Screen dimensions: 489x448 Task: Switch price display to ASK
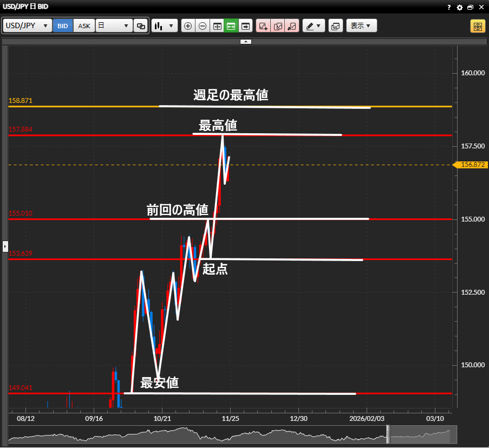(x=84, y=26)
